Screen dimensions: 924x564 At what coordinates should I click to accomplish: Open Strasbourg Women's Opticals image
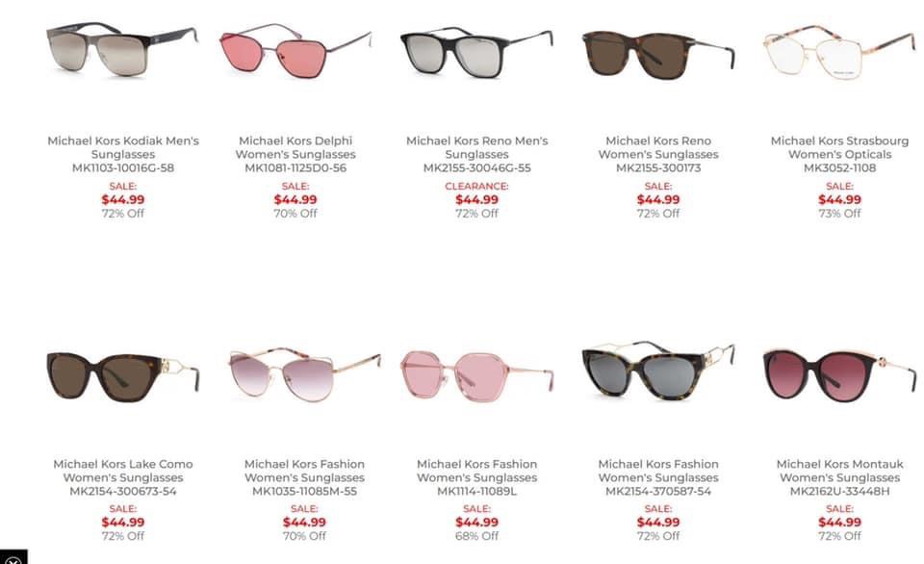839,51
